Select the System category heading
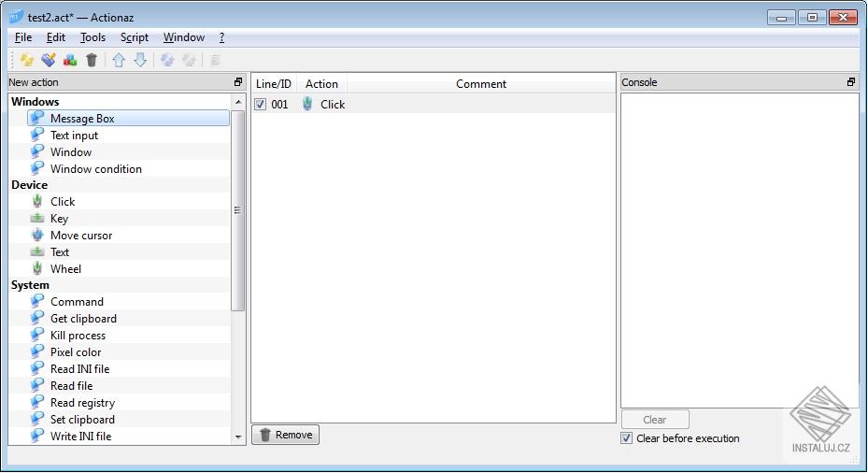Image resolution: width=868 pixels, height=473 pixels. (30, 285)
